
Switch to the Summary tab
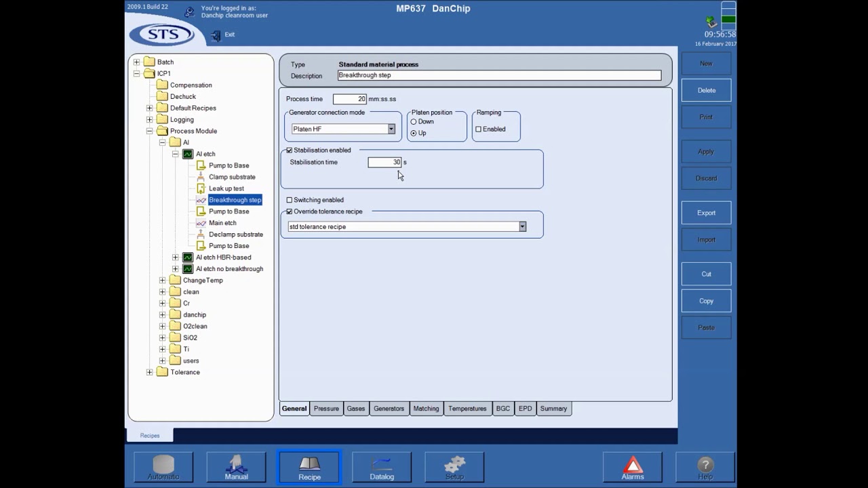pos(553,409)
